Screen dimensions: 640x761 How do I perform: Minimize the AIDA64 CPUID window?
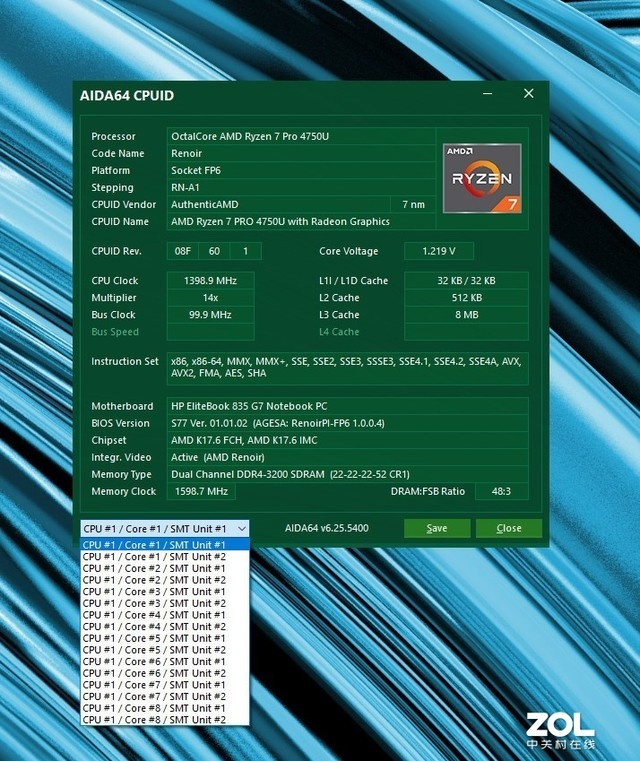click(488, 93)
